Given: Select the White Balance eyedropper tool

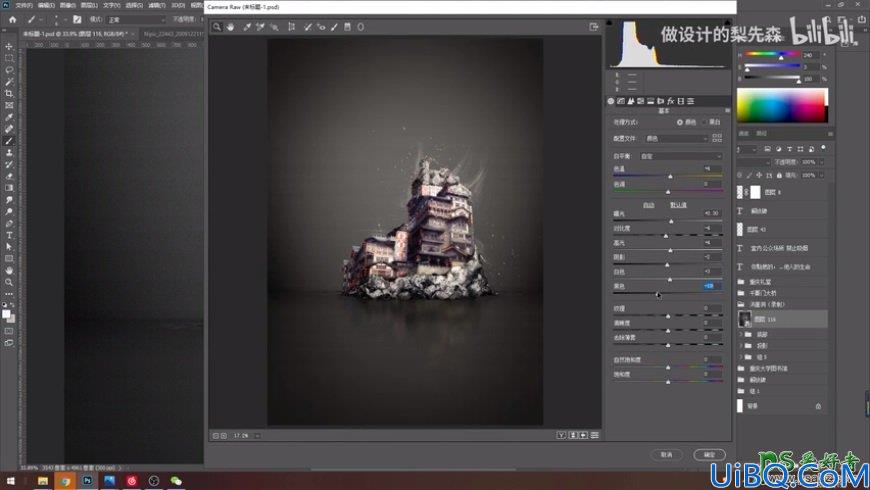Looking at the screenshot, I should pos(247,27).
